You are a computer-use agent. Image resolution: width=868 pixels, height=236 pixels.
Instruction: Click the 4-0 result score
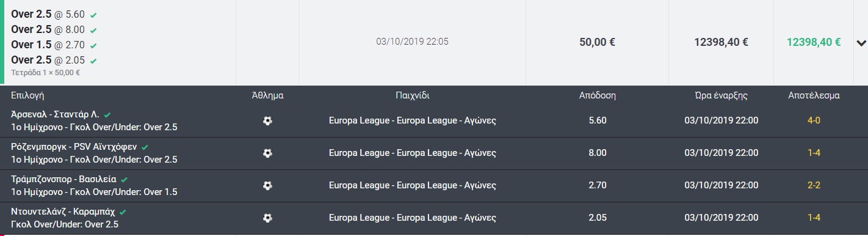tap(814, 120)
